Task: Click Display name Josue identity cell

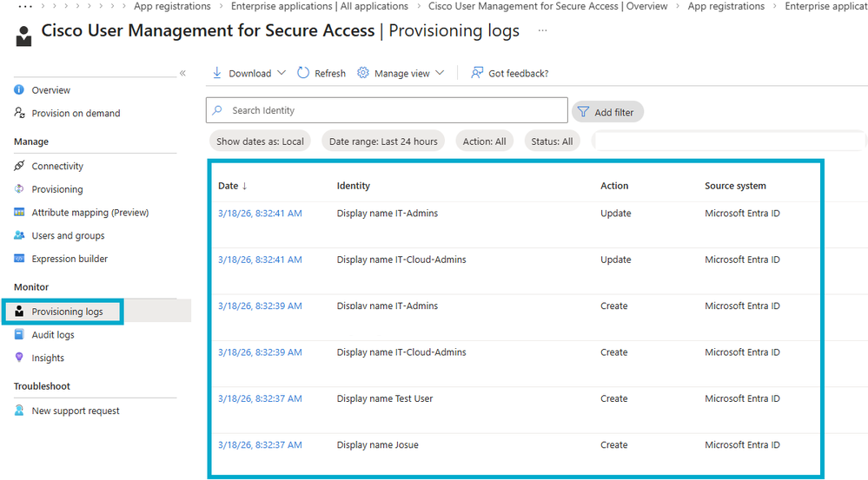Action: tap(378, 445)
